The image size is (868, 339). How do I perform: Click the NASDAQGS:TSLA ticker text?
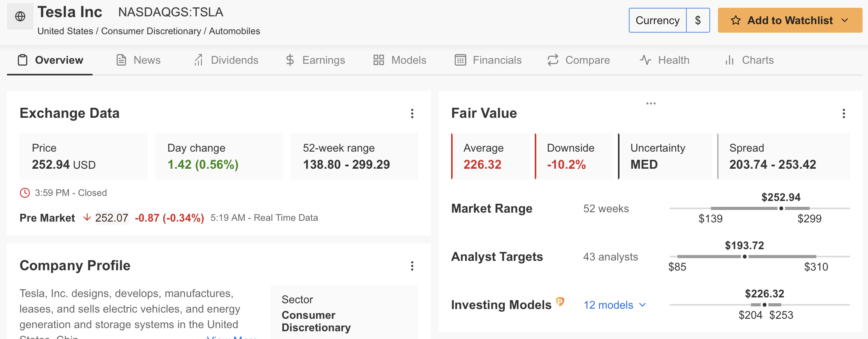tap(171, 12)
